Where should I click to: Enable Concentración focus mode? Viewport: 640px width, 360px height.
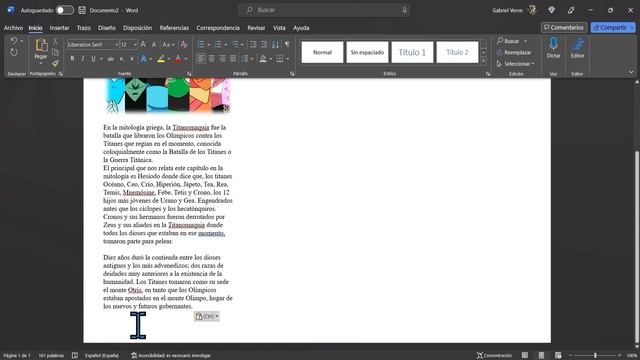pos(494,356)
